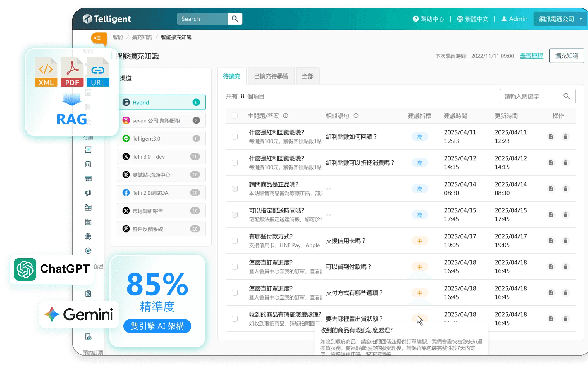
Task: Click expand document icon for 2025/04/14 row
Action: (551, 189)
